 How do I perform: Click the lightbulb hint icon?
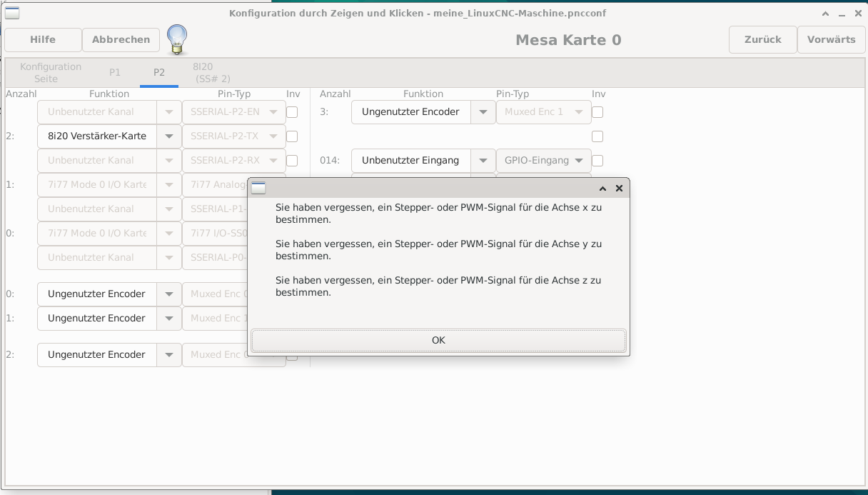[176, 39]
